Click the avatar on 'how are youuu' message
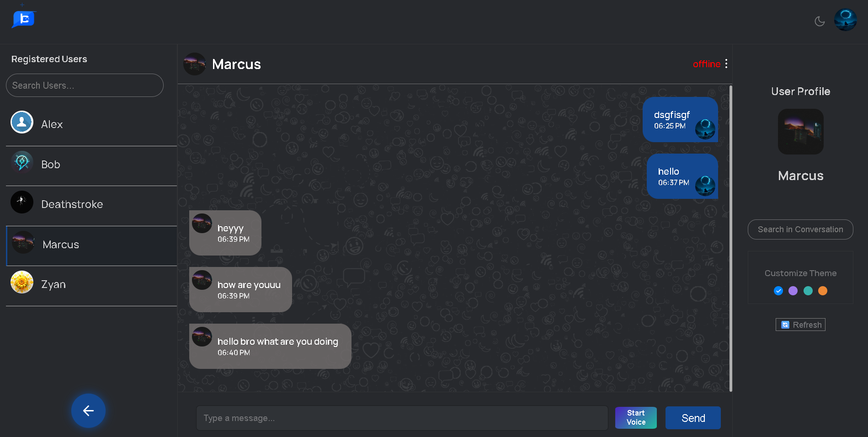The image size is (868, 437). [x=202, y=280]
